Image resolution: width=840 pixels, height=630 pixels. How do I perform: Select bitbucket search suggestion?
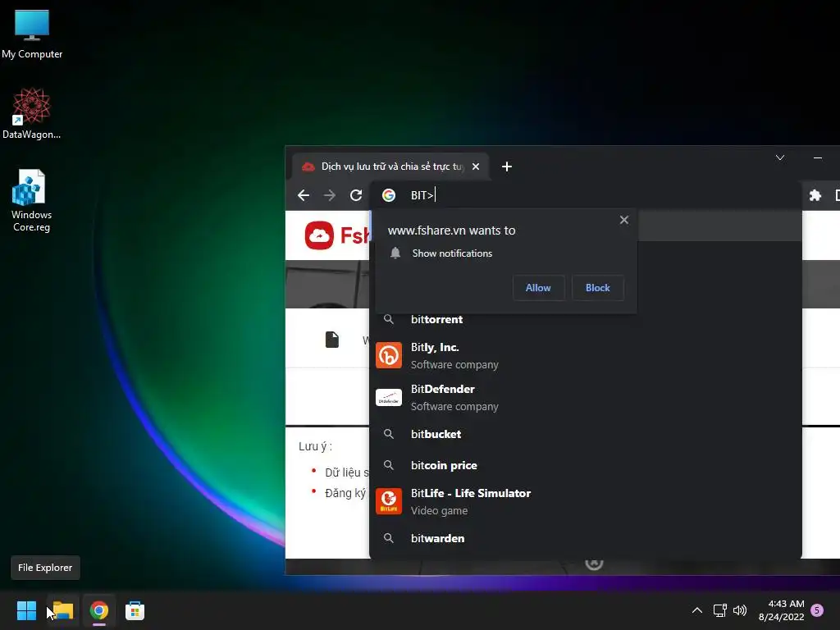tap(585, 434)
